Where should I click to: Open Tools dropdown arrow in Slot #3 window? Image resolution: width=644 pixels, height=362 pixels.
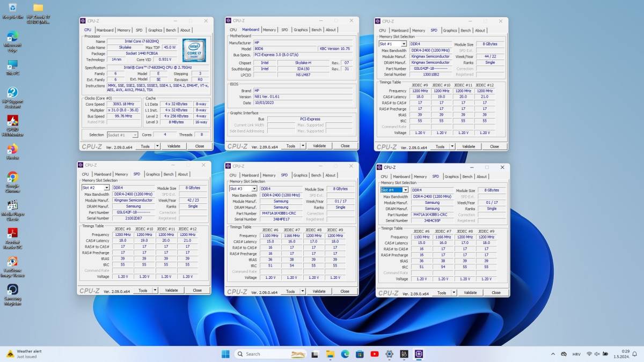303,291
